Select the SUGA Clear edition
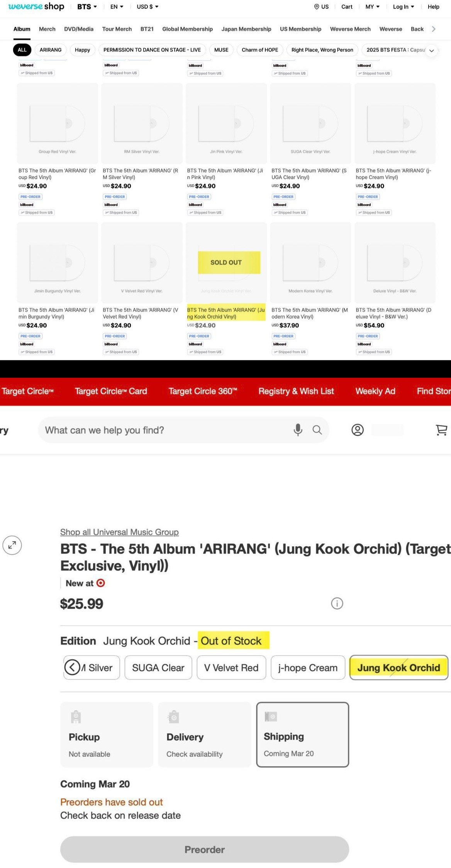Screen dimensions: 451x868 point(158,668)
